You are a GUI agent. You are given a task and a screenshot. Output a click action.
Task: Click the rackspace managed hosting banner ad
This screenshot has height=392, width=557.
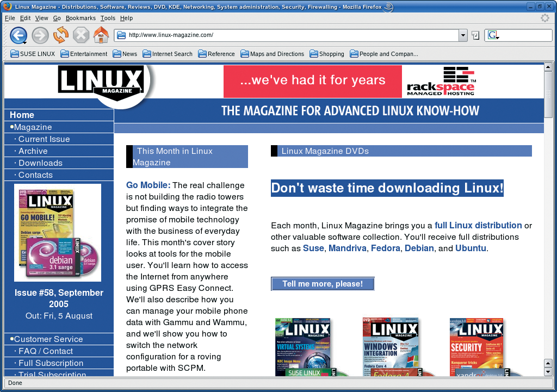441,82
